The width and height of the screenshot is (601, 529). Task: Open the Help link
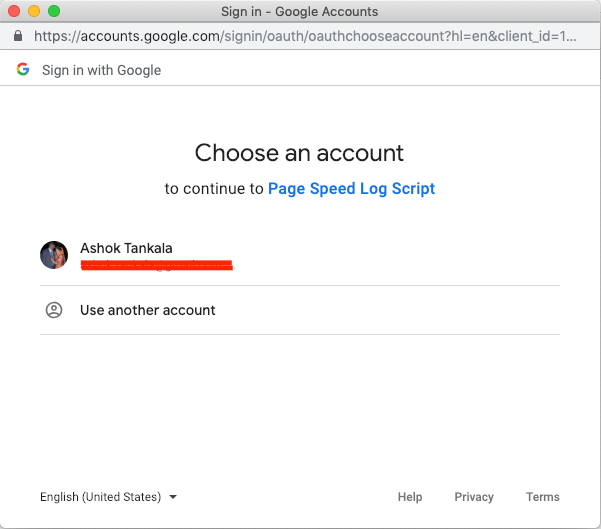point(410,497)
